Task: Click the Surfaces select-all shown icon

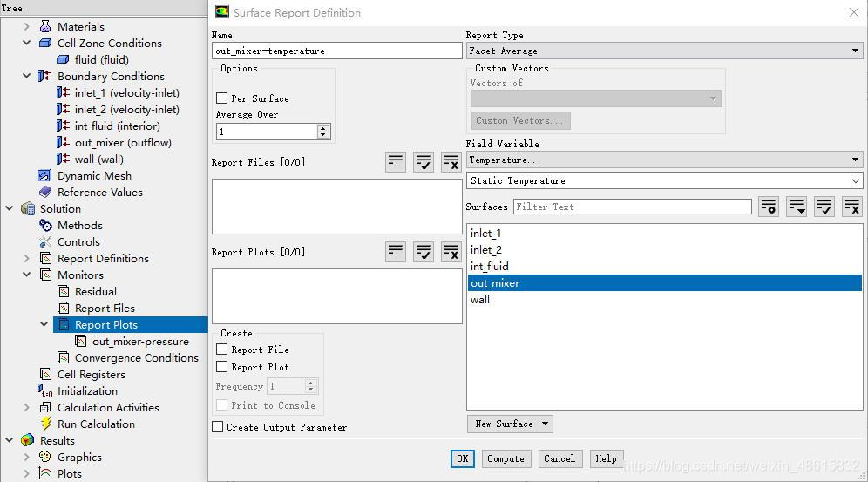Action: (x=824, y=207)
